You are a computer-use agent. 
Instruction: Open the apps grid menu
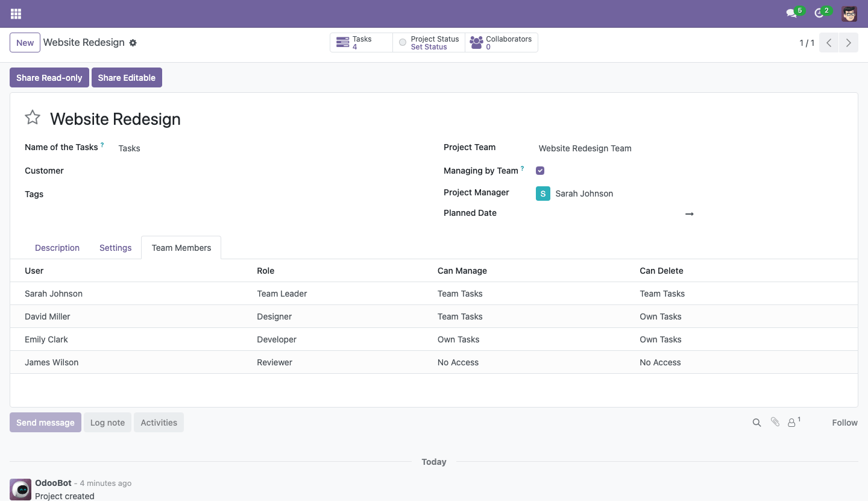coord(16,13)
